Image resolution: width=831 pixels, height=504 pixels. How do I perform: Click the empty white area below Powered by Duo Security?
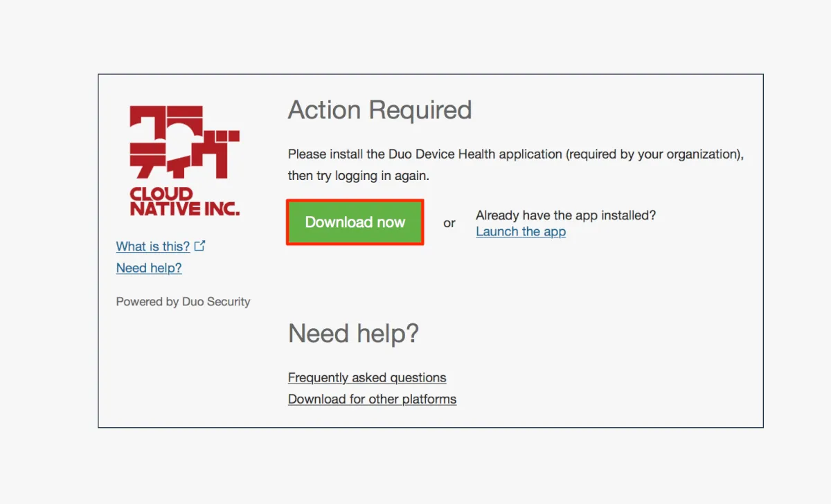click(x=183, y=367)
